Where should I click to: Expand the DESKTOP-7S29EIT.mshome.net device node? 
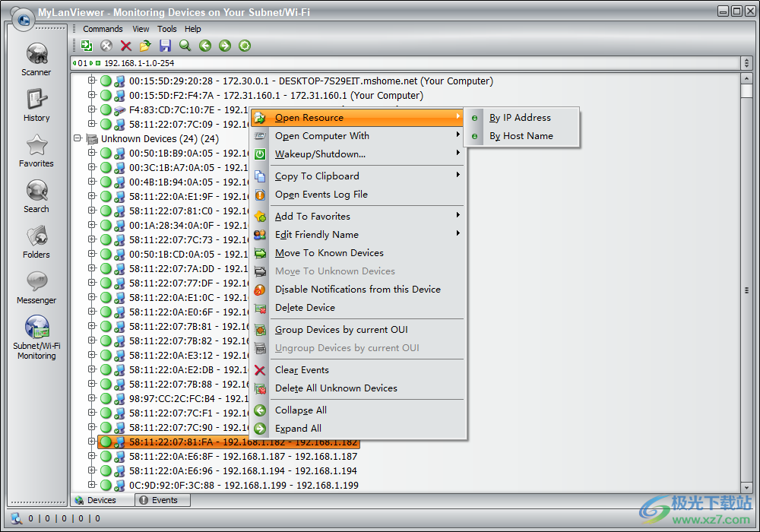tap(92, 81)
